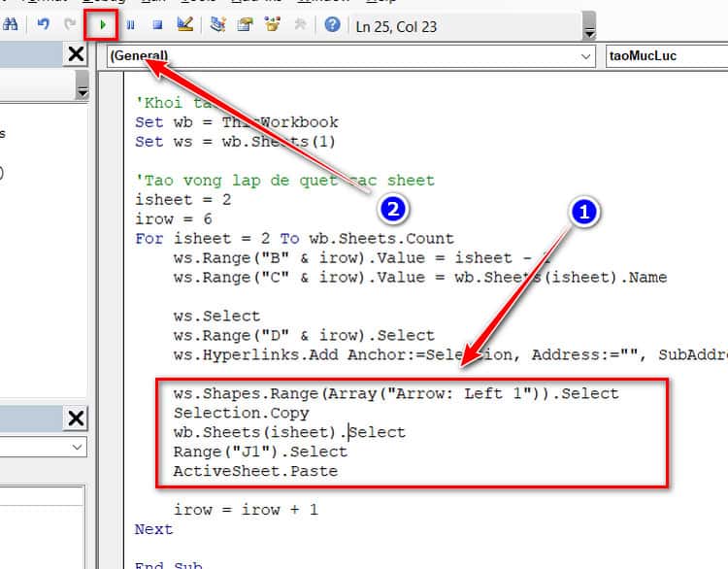Open the Object Browser icon
Screen dimensions: 728x569
coord(273,24)
